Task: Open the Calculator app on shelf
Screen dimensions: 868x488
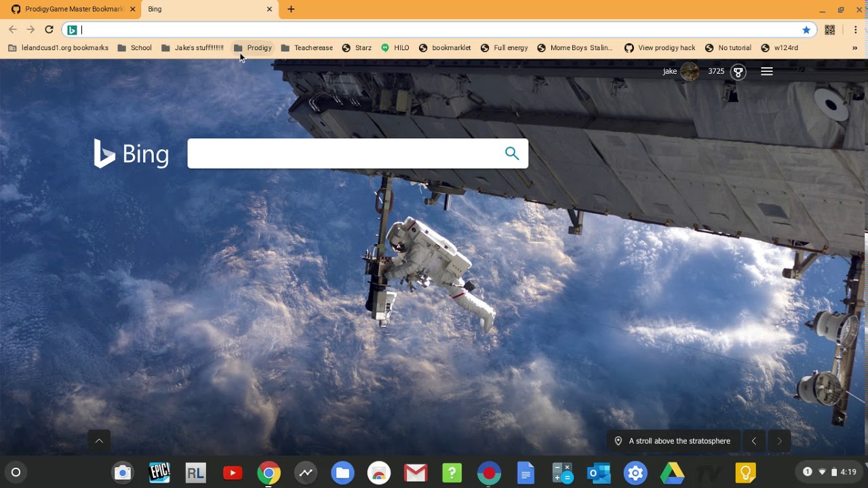Action: (x=562, y=472)
